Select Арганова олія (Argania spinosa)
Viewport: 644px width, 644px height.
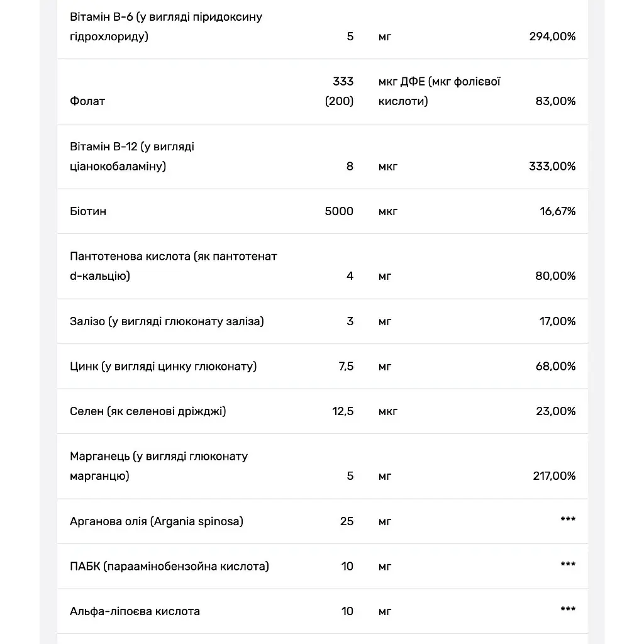point(157,521)
